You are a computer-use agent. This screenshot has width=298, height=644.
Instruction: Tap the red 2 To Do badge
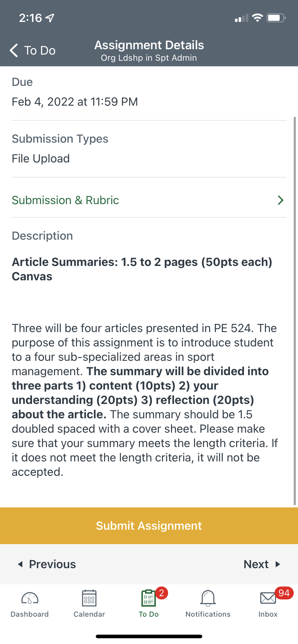pyautogui.click(x=162, y=593)
